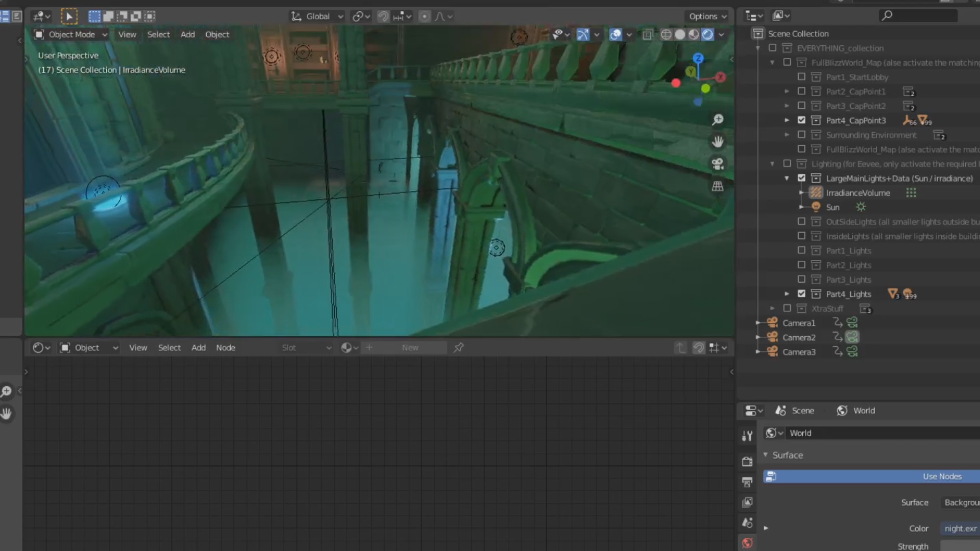The image size is (980, 551).
Task: Toggle the camera view gizmo
Action: pyautogui.click(x=718, y=164)
